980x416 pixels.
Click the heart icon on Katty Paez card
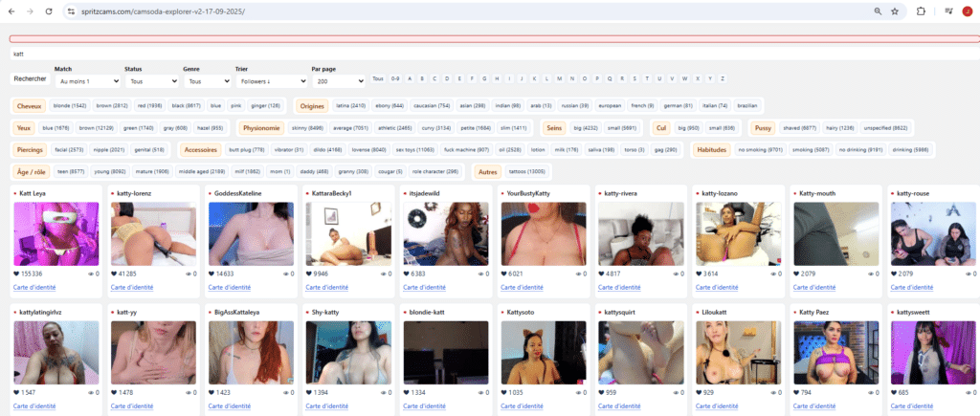click(796, 392)
